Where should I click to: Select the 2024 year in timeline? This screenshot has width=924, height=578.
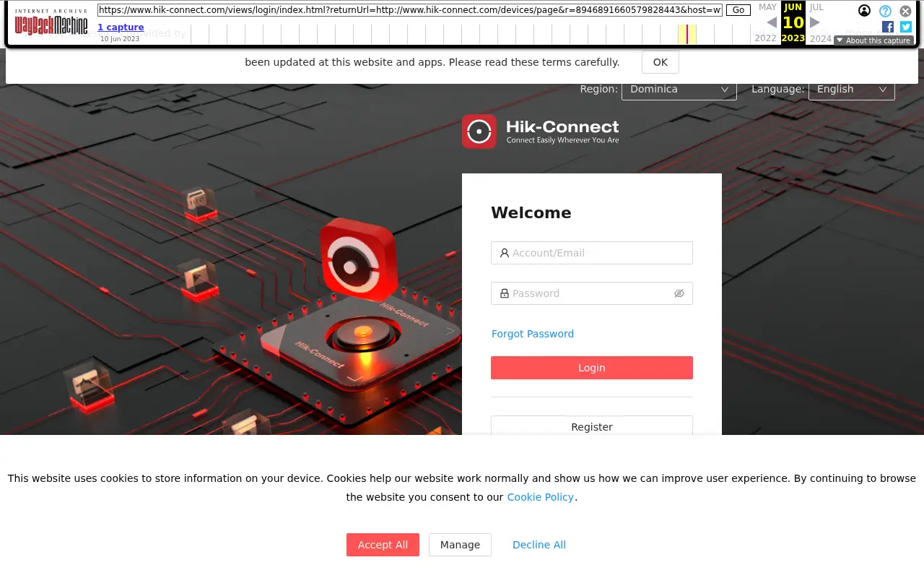[821, 39]
